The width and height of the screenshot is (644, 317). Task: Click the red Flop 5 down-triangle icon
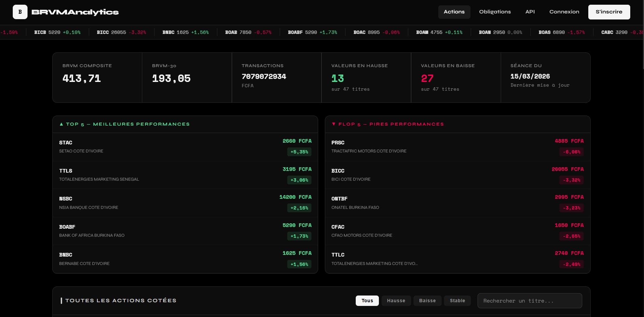(x=334, y=124)
